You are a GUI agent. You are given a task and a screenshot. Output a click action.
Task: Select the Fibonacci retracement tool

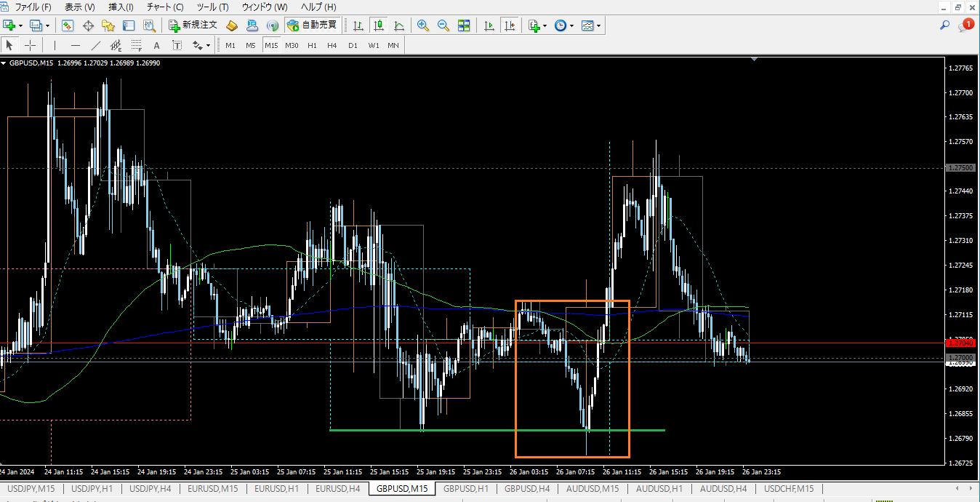click(x=136, y=45)
